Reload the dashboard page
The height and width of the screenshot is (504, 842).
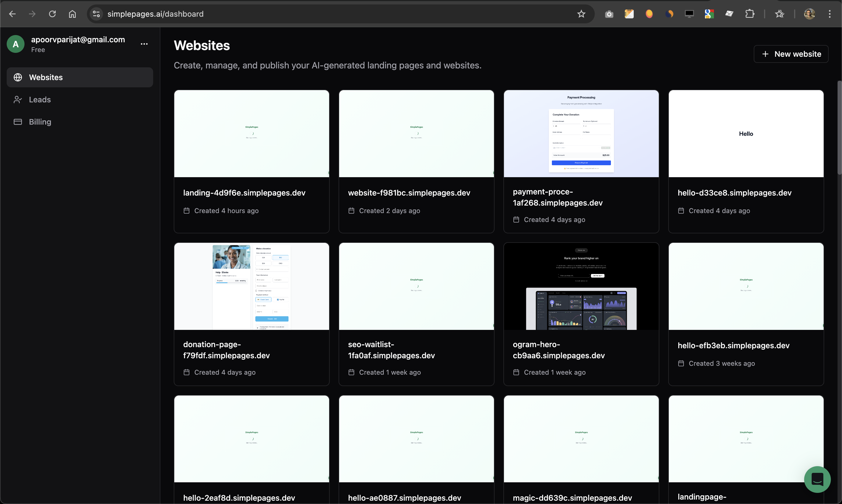(x=52, y=14)
